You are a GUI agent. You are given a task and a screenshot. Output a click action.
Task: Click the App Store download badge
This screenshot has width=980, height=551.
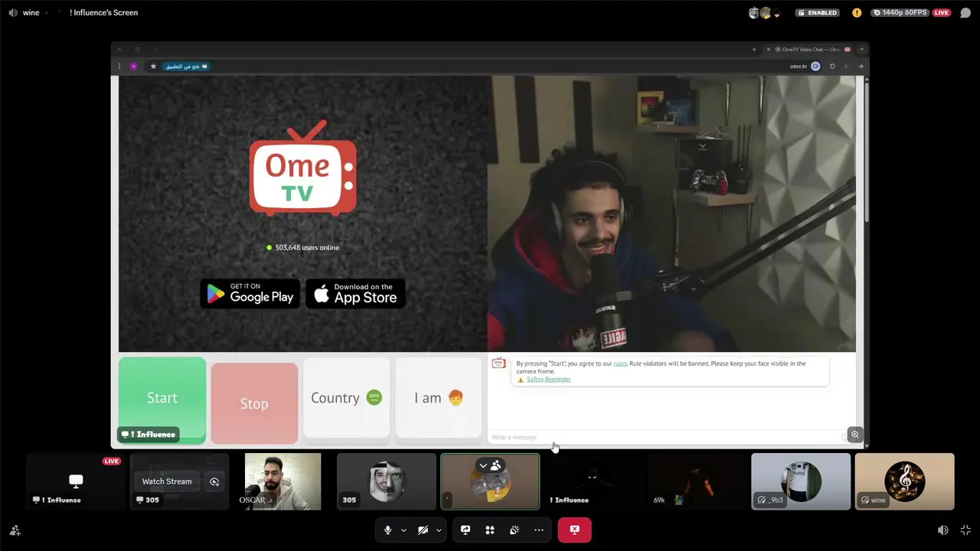(355, 294)
